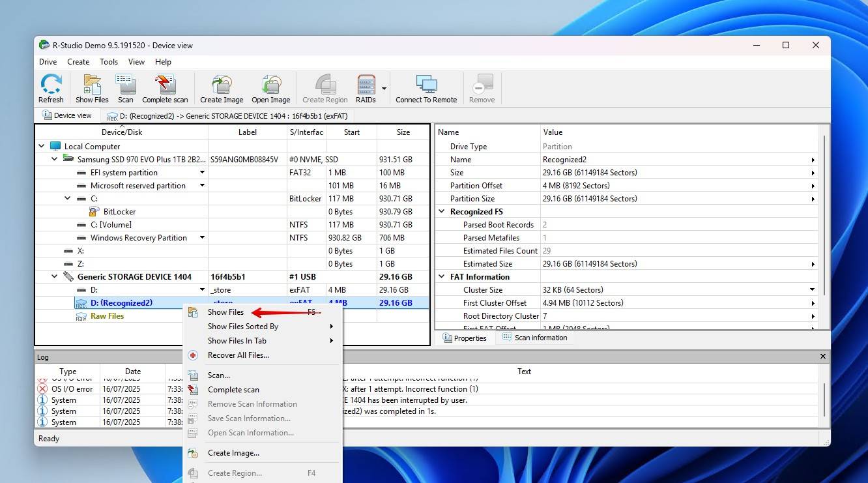This screenshot has height=483, width=868.
Task: Open the Tools menu
Action: (x=109, y=62)
